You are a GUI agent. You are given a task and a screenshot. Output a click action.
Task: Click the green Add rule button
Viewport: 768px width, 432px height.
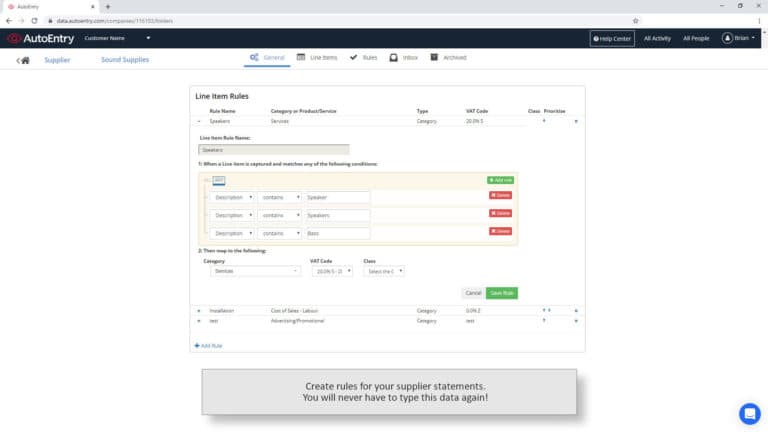500,180
